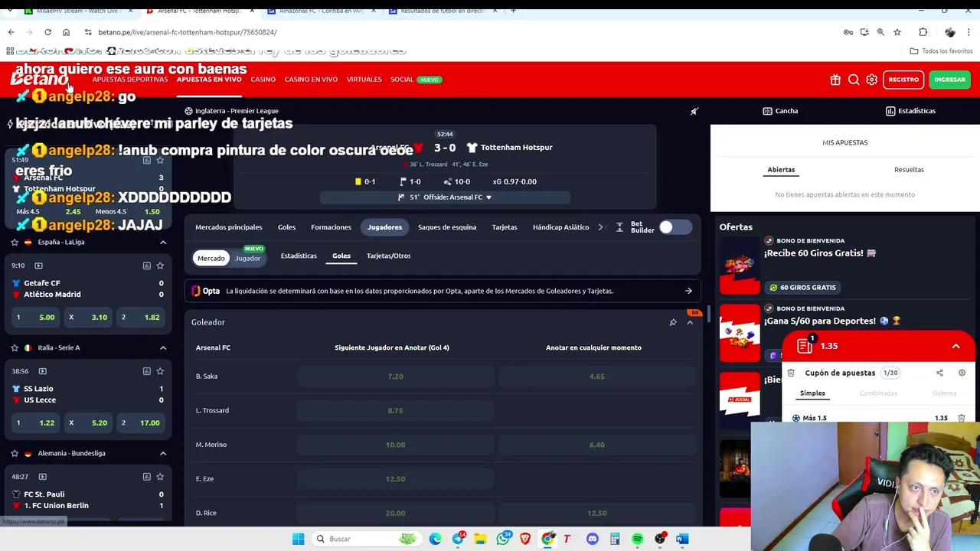
Task: Pick M. Merino anytime odds 6.40
Action: click(x=596, y=445)
